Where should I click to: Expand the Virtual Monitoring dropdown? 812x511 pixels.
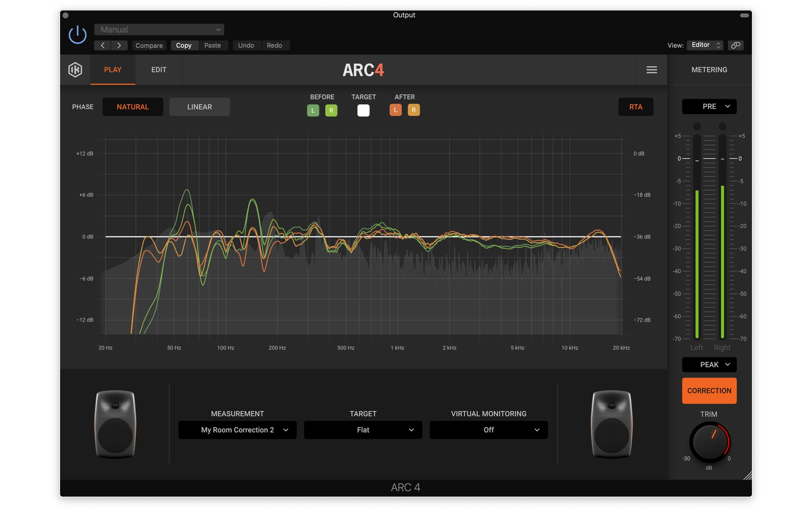click(488, 430)
